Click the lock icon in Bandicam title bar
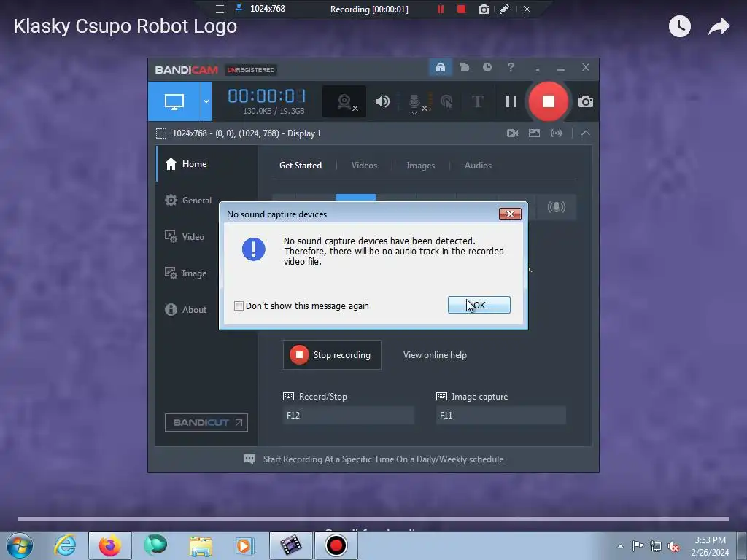747x560 pixels. point(440,68)
